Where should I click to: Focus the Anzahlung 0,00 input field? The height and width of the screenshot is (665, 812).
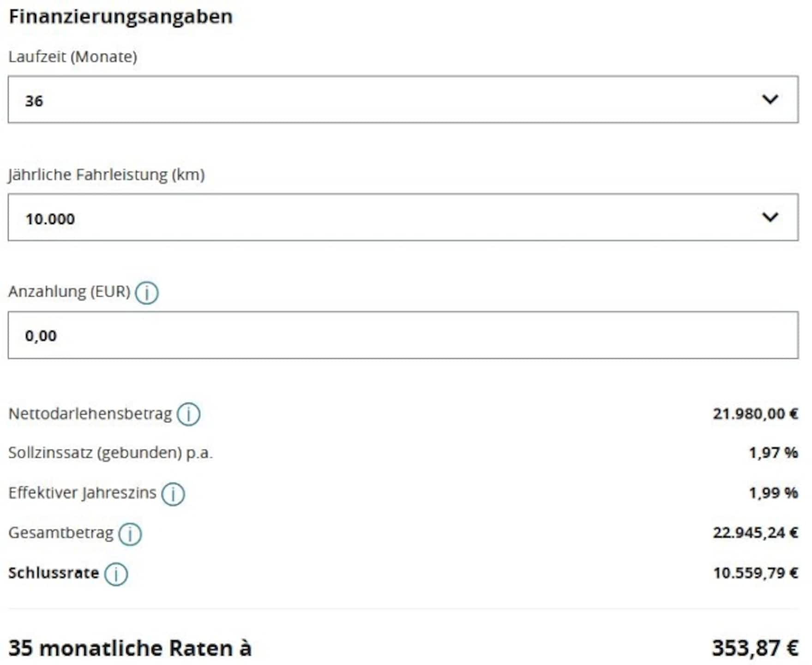point(403,335)
